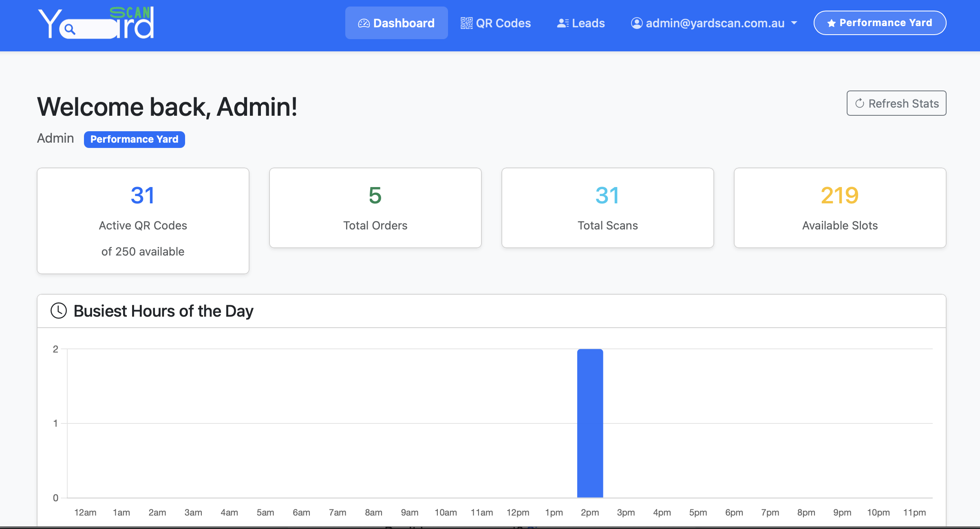Image resolution: width=980 pixels, height=529 pixels.
Task: Expand the admin@yardscan.com.au account dropdown
Action: (714, 23)
